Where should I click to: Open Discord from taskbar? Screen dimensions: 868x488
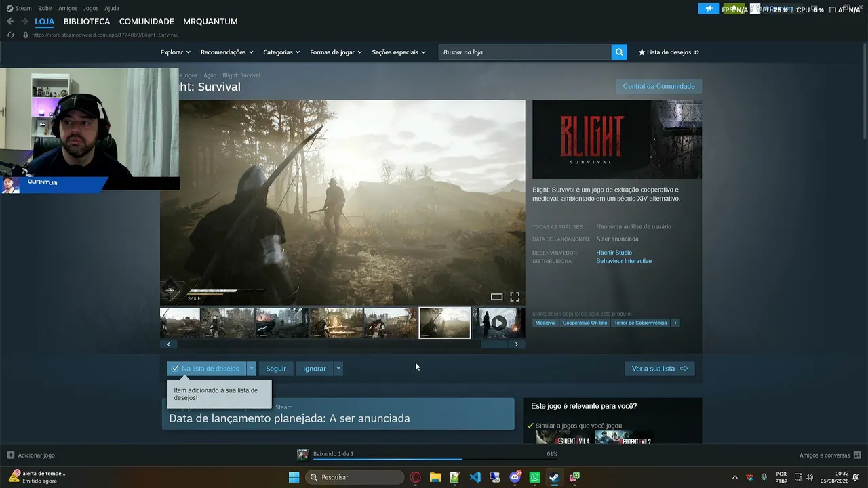515,477
